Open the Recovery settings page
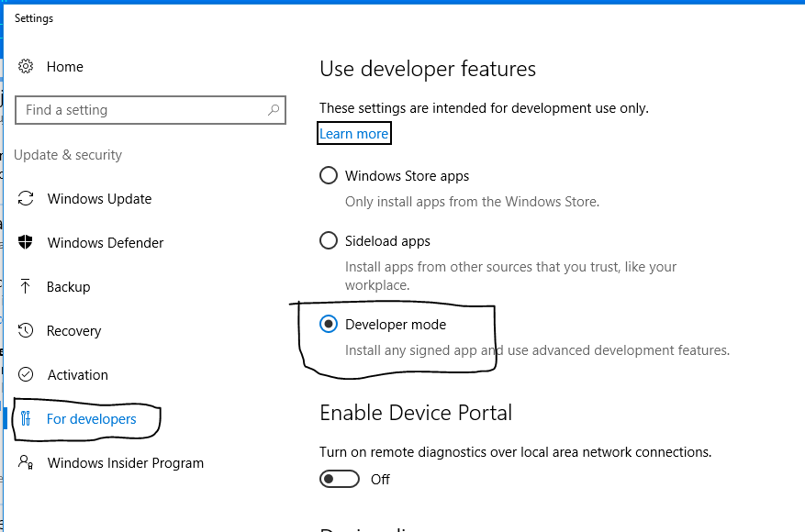 [74, 331]
